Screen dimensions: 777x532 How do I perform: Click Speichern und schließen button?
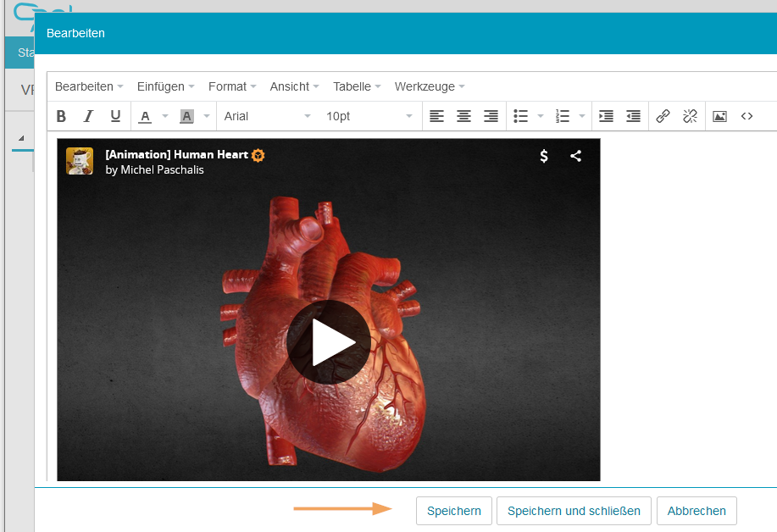[574, 511]
